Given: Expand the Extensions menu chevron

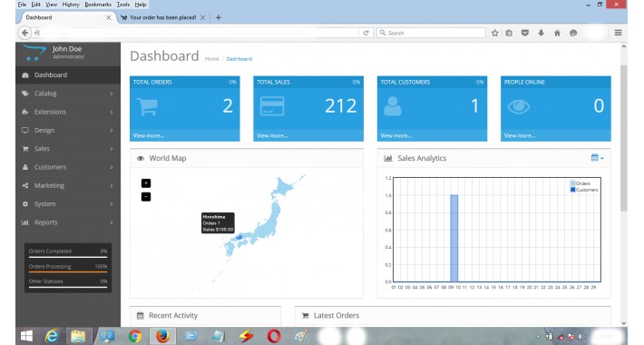Looking at the screenshot, I should pos(112,112).
